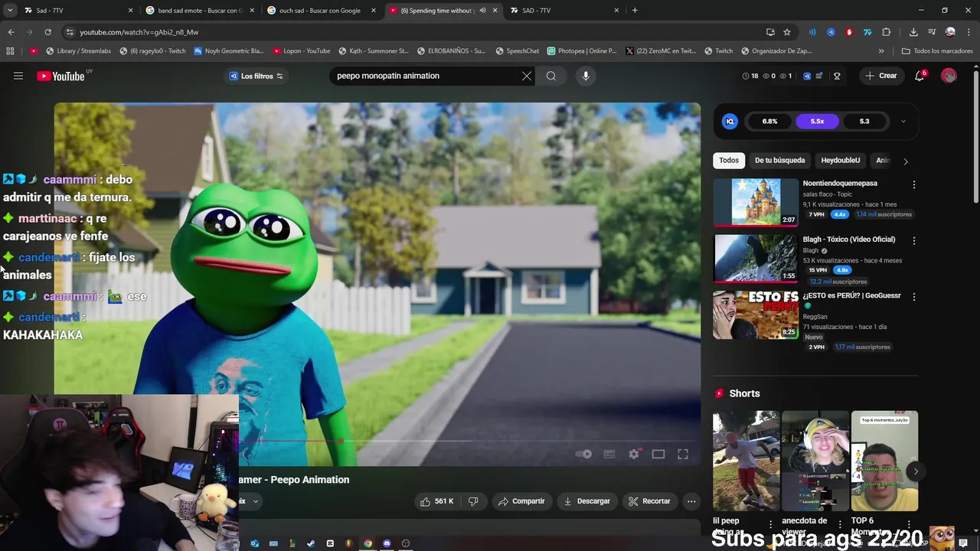Show more chips with right arrow
Screen dimensions: 980x551
coord(906,161)
